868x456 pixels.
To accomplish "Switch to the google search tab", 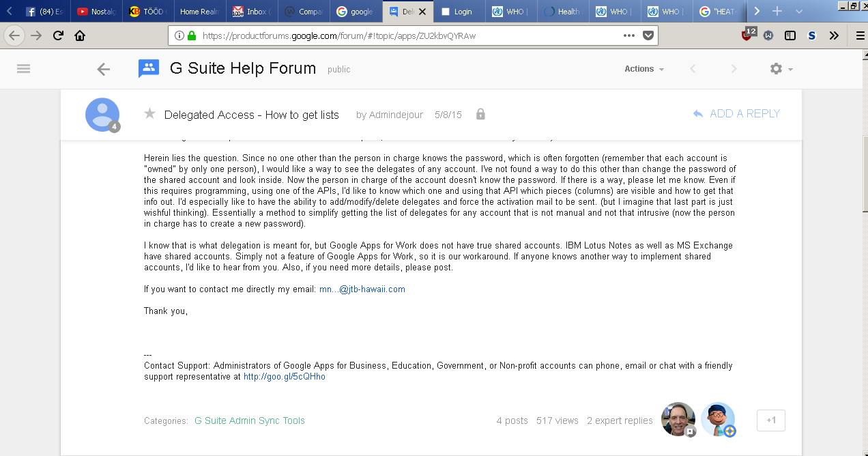I will (355, 12).
